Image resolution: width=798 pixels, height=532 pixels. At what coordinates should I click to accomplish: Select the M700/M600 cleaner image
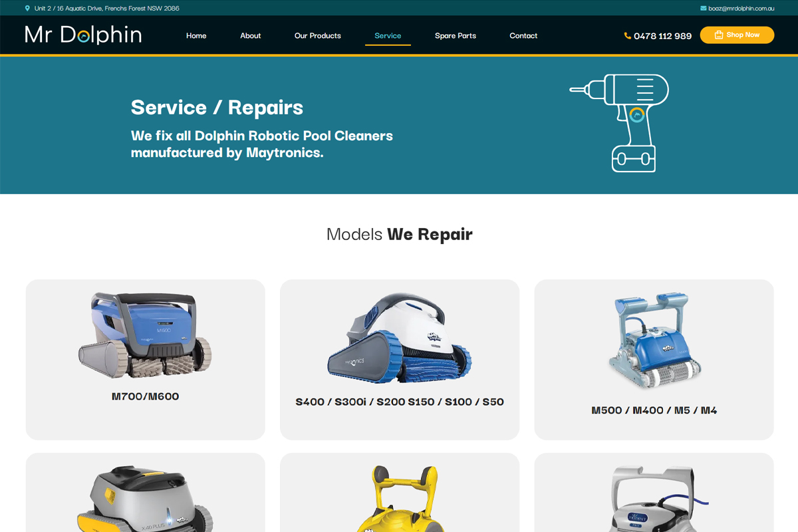[145, 336]
